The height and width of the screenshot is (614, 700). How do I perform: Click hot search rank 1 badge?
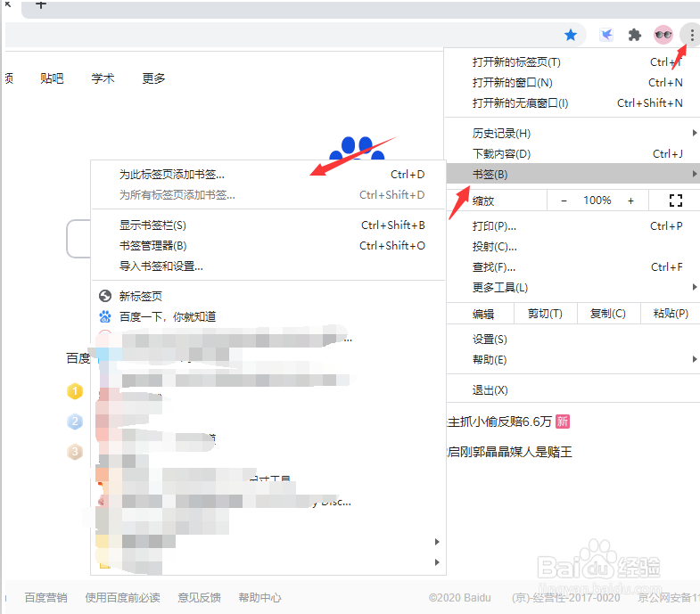pos(75,391)
